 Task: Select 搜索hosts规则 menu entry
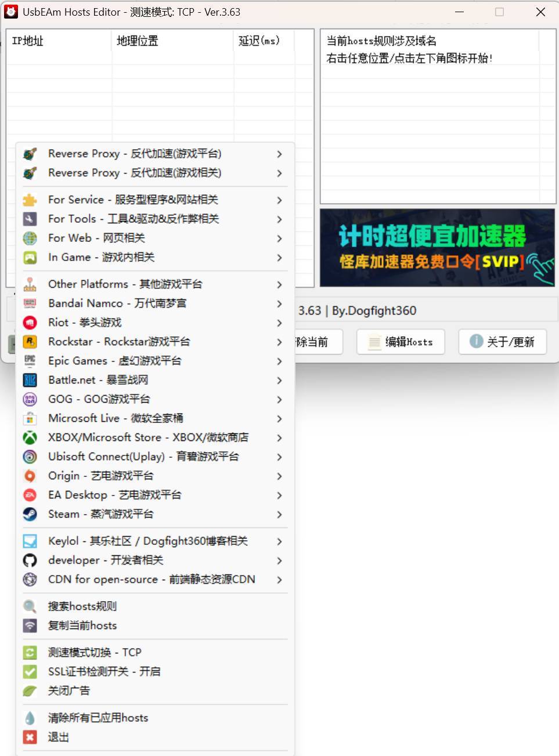pos(155,606)
